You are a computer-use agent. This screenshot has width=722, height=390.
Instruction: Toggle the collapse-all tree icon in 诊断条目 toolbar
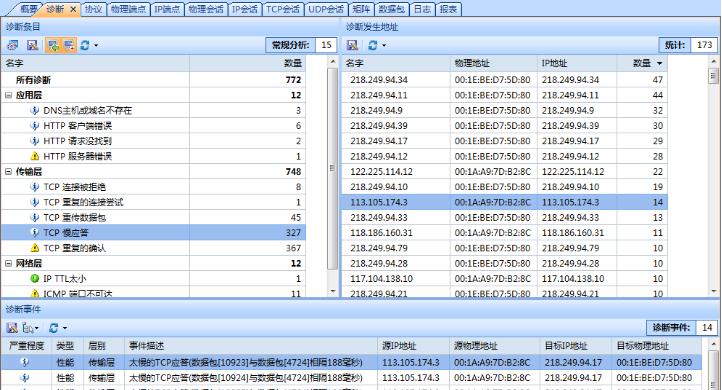coord(69,45)
